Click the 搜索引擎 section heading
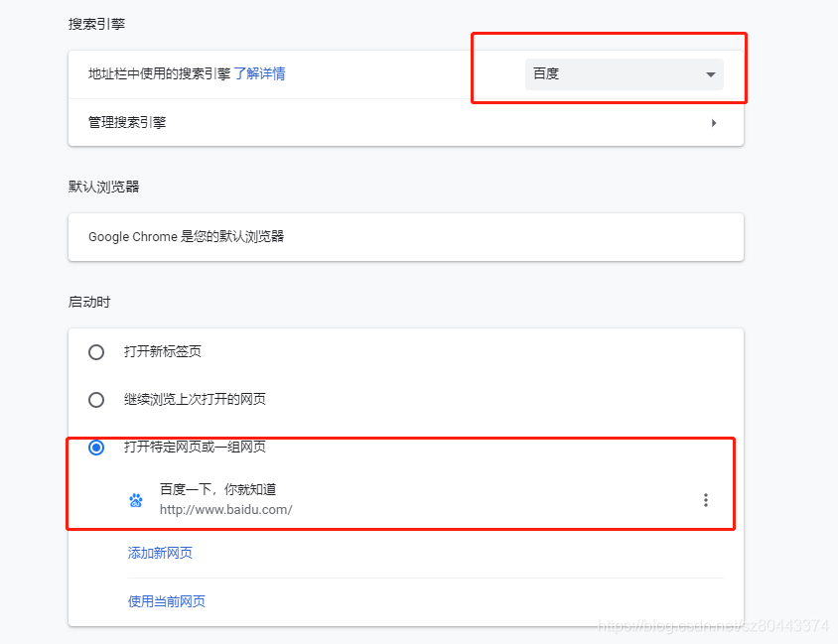The width and height of the screenshot is (838, 644). tap(96, 24)
